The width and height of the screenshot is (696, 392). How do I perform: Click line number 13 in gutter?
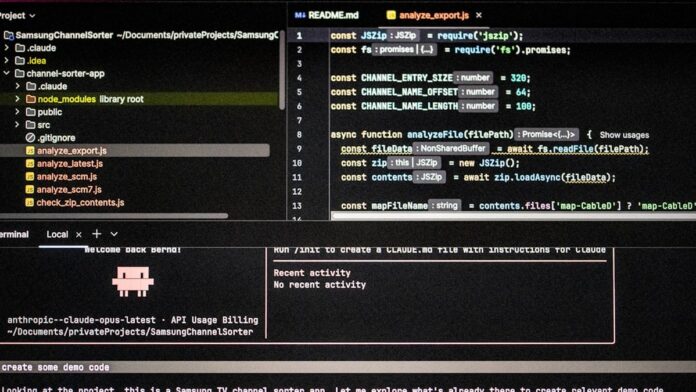297,206
